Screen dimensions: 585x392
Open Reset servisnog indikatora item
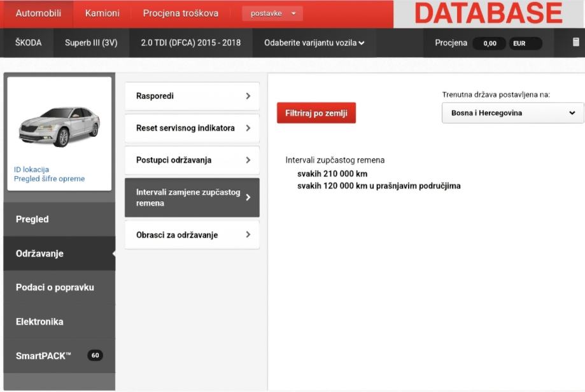click(x=192, y=129)
